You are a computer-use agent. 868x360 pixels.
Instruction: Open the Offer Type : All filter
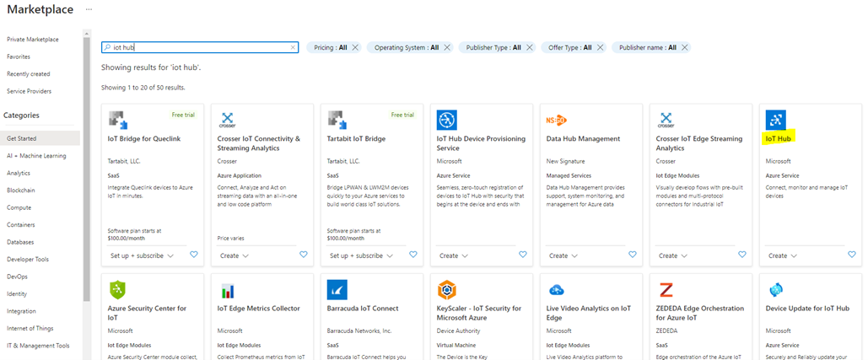coord(569,47)
